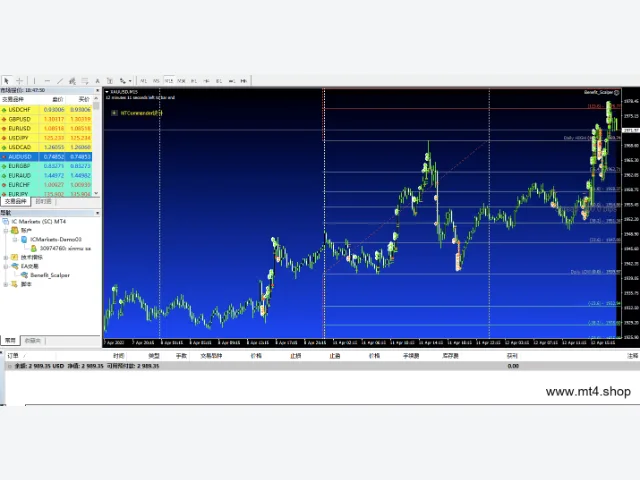Click the USDCHF direction arrow icon
Viewport: 640px width, 480px height.
coord(4,109)
